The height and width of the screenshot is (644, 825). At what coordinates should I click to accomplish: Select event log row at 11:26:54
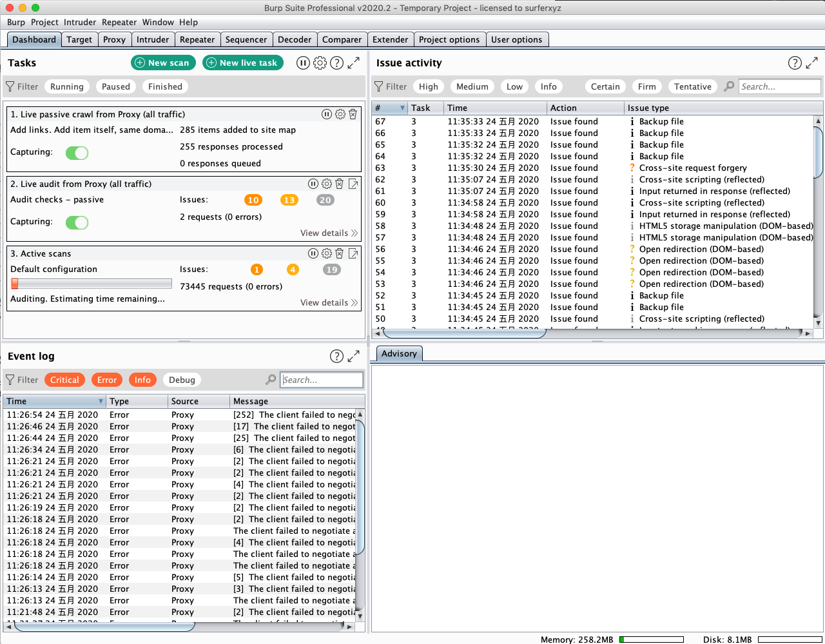click(180, 415)
